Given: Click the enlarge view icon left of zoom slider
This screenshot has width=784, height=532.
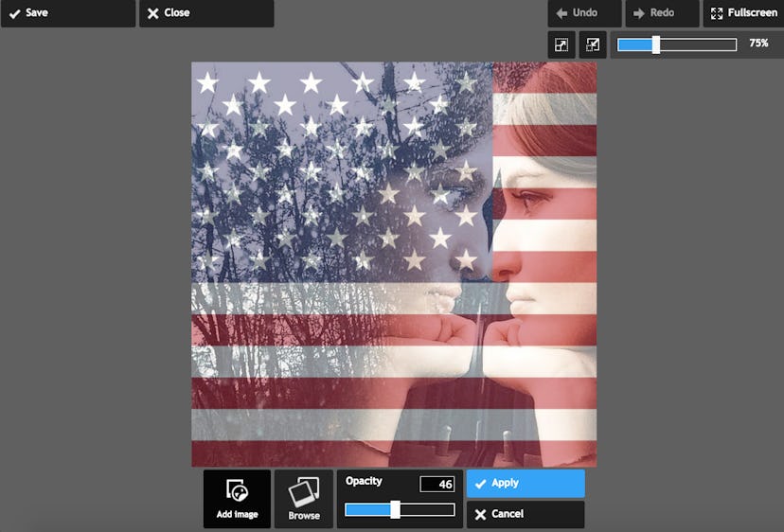Looking at the screenshot, I should coord(561,44).
